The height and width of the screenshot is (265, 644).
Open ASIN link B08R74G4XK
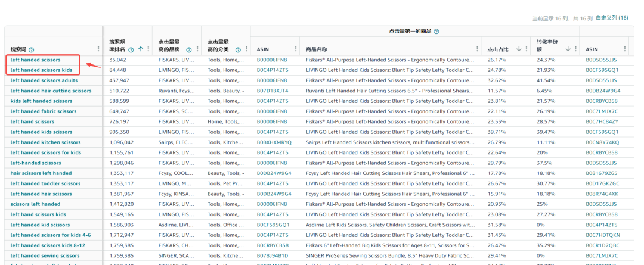tap(602, 194)
